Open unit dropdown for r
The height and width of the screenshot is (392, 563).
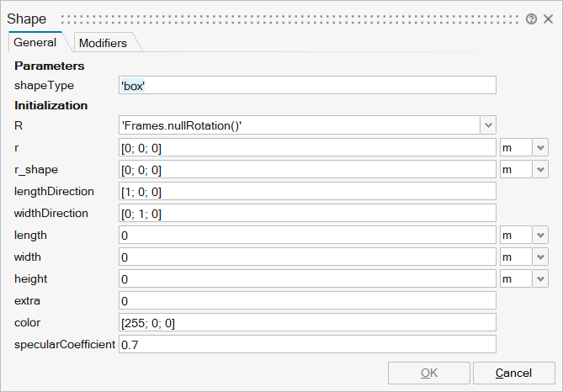tap(541, 147)
